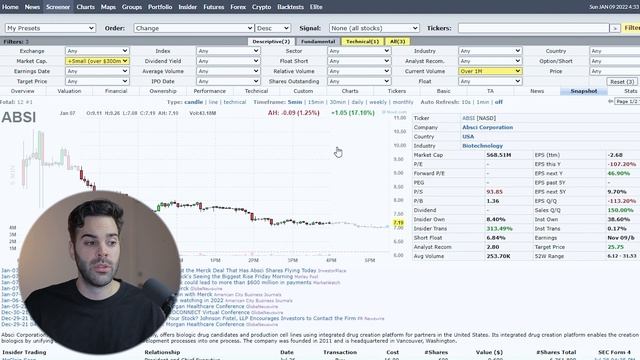
Task: Click the previous page arrow icon
Action: (x=611, y=102)
